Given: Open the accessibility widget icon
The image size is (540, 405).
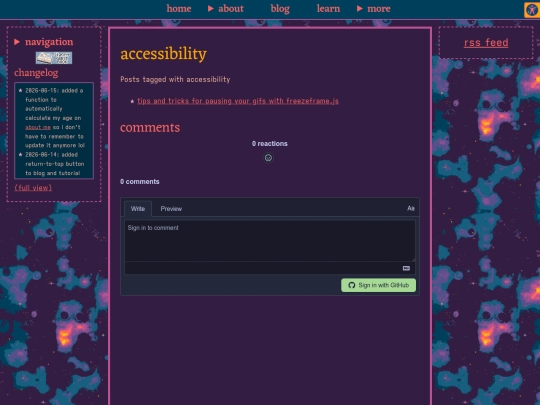Looking at the screenshot, I should point(532,9).
